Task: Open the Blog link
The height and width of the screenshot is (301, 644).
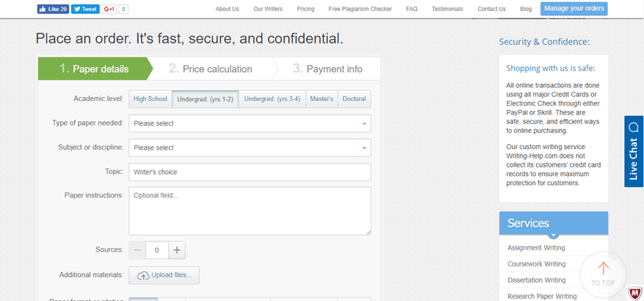Action: [x=525, y=9]
